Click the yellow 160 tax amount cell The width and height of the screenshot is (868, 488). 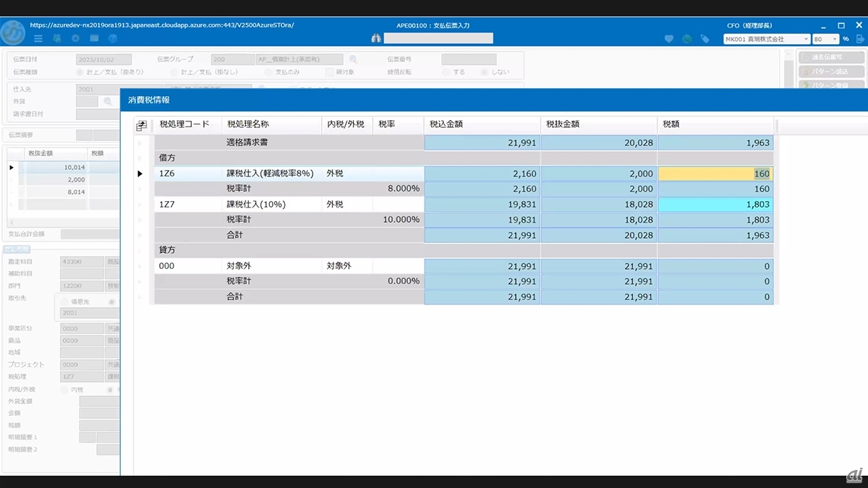pyautogui.click(x=715, y=174)
